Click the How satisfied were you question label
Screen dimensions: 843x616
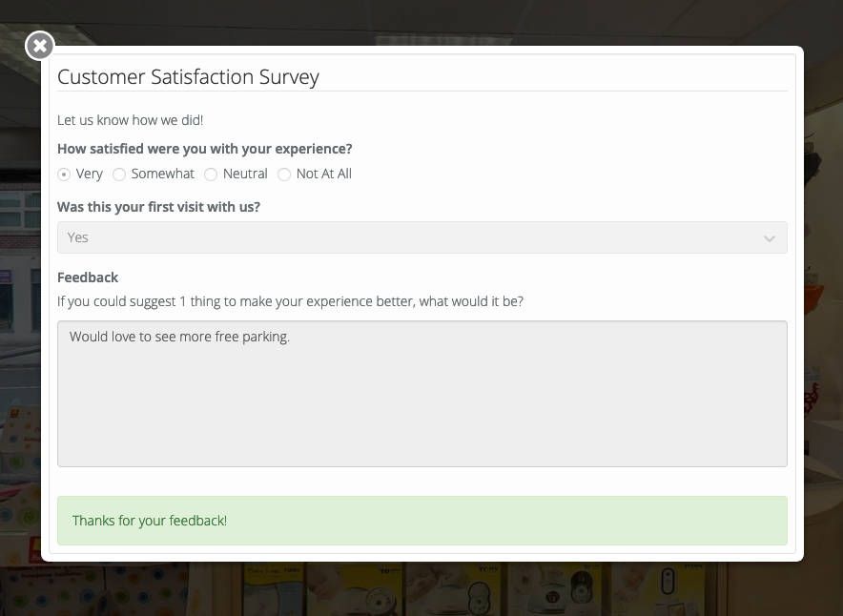204,149
